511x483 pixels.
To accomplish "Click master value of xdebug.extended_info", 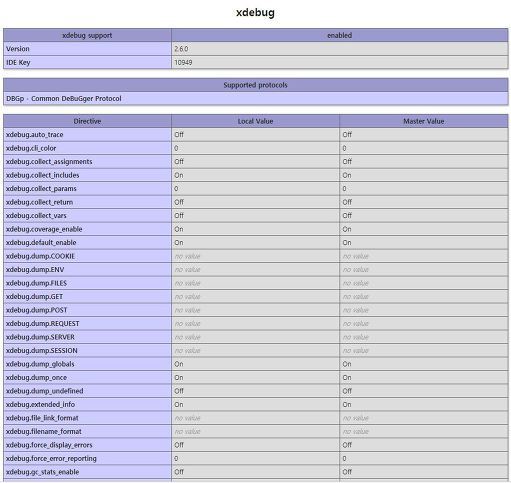I will coord(347,405).
